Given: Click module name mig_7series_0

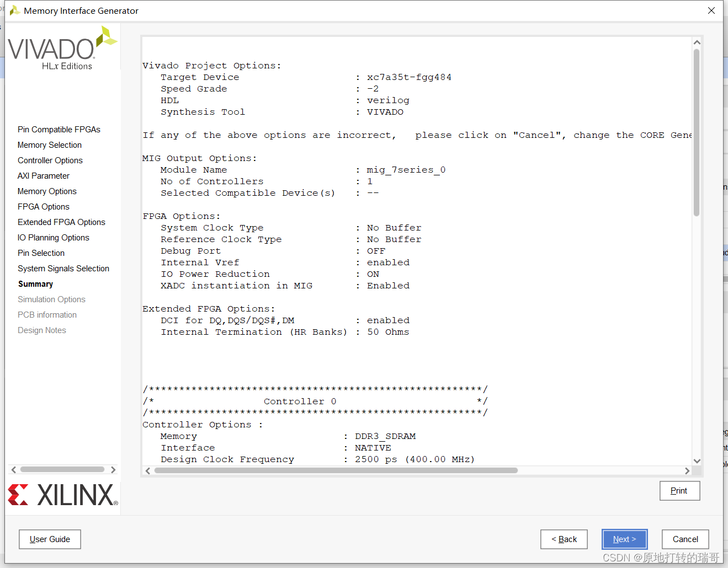Looking at the screenshot, I should click(x=406, y=170).
